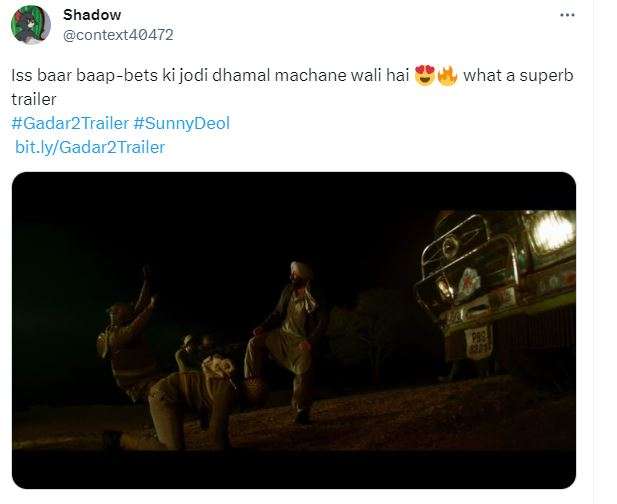Screen dimensions: 617x504
Task: Open the dark trailer video thumbnail
Action: coord(294,330)
